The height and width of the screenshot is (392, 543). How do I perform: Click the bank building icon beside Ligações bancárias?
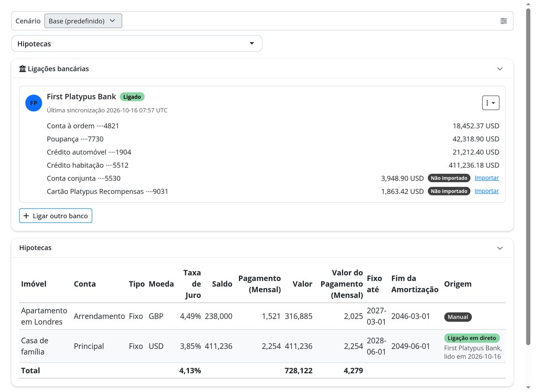[22, 69]
